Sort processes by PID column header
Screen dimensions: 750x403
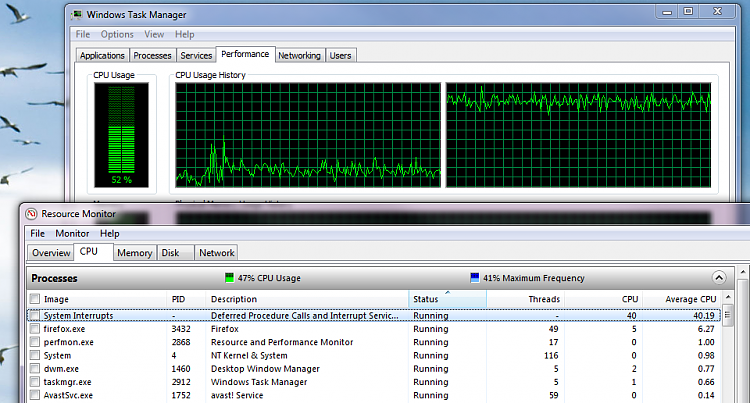click(186, 299)
